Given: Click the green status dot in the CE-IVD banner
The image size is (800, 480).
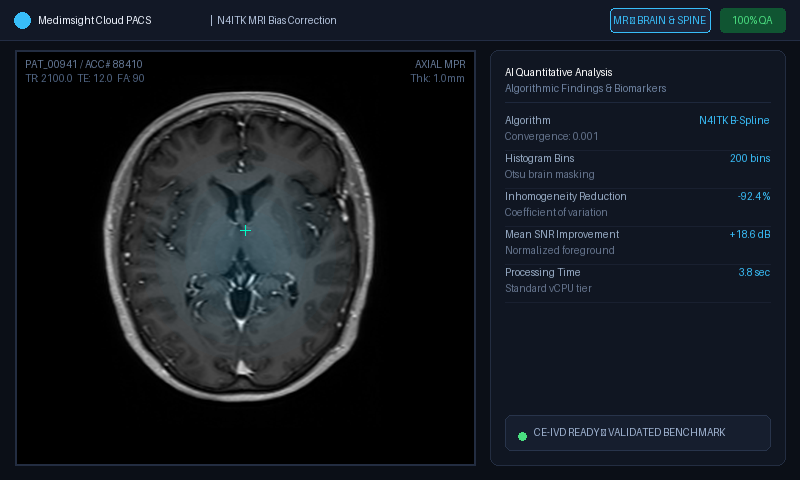Looking at the screenshot, I should pos(522,436).
